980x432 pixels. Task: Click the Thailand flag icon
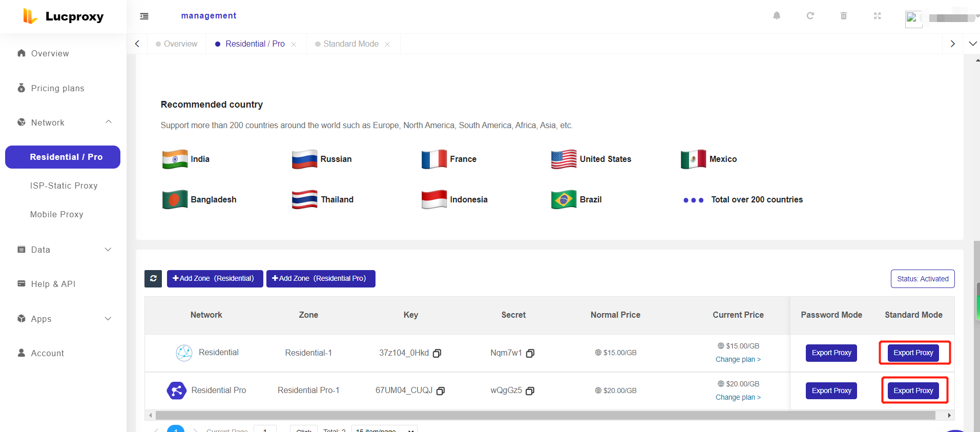click(x=304, y=200)
